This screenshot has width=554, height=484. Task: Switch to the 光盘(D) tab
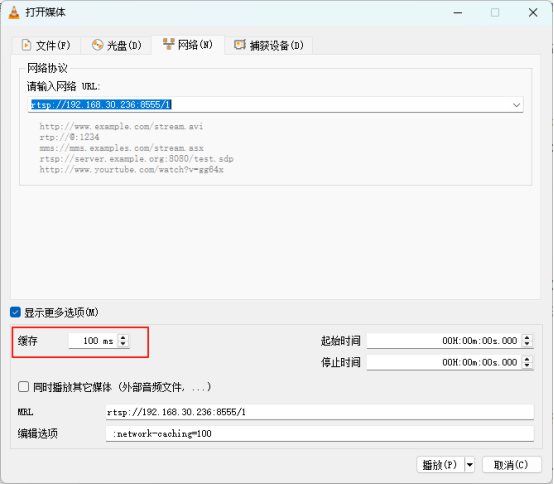coord(117,46)
